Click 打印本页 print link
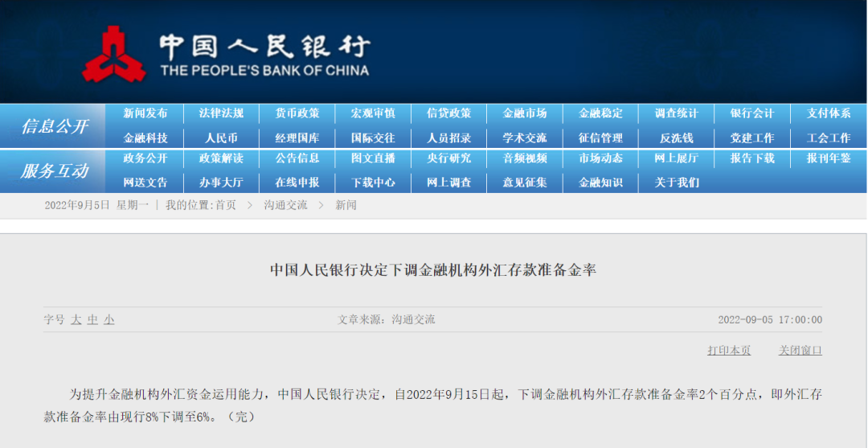Image resolution: width=868 pixels, height=448 pixels. click(x=729, y=351)
